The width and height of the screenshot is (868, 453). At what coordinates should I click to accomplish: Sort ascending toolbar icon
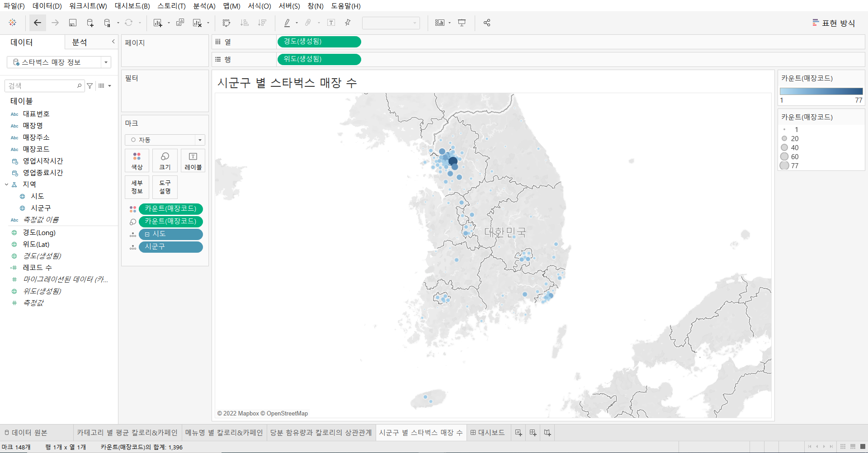point(244,23)
